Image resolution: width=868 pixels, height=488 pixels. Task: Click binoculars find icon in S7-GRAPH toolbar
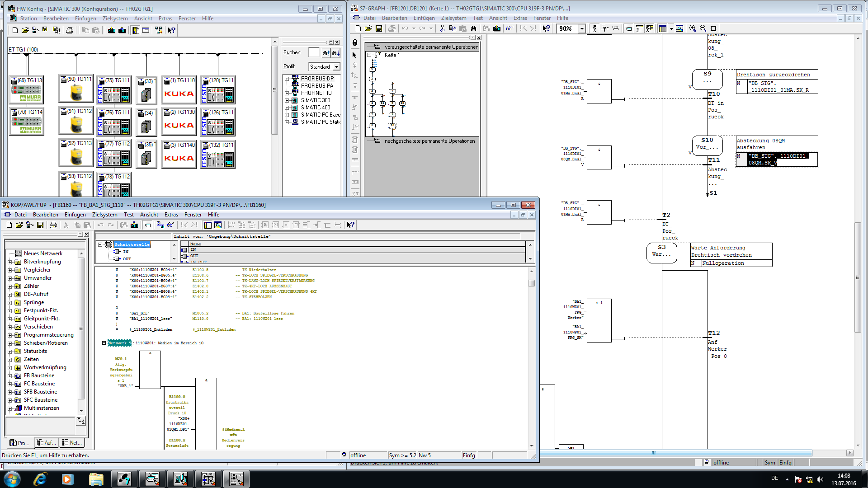pyautogui.click(x=473, y=28)
